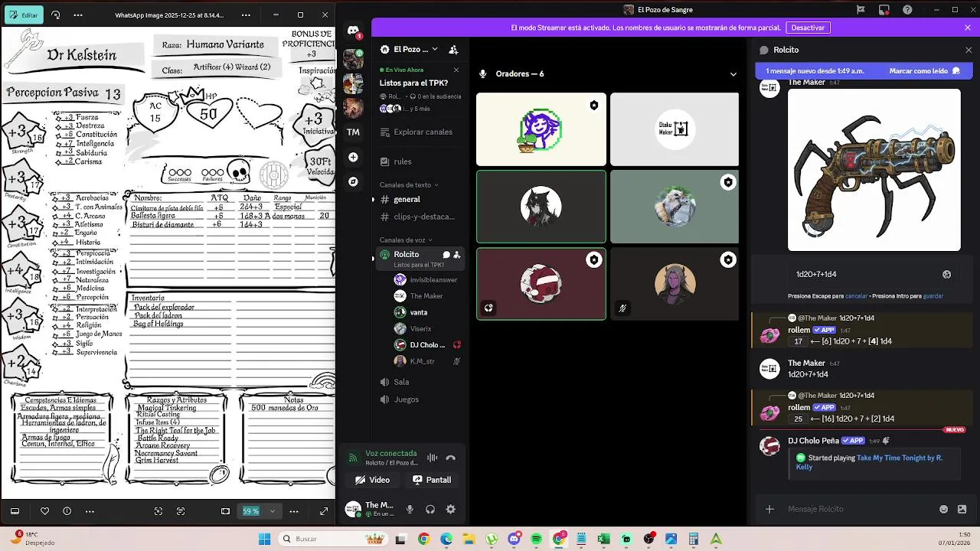The image size is (980, 551).
Task: Click fit-to-window icon next to zoom percentage
Action: (x=225, y=511)
